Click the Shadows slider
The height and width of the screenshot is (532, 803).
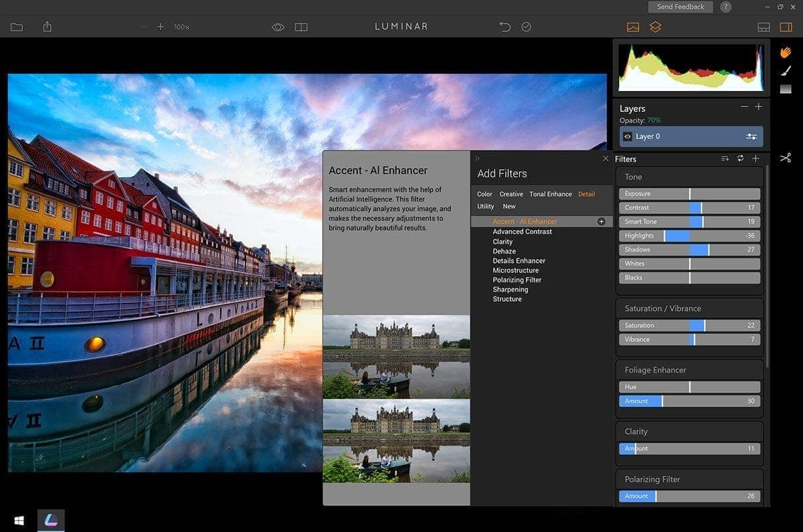click(x=689, y=250)
